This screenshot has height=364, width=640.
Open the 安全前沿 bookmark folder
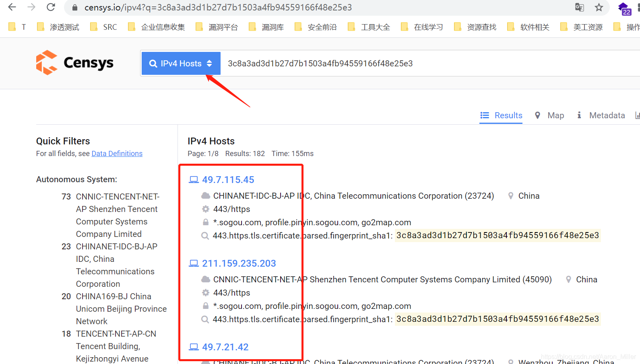316,27
